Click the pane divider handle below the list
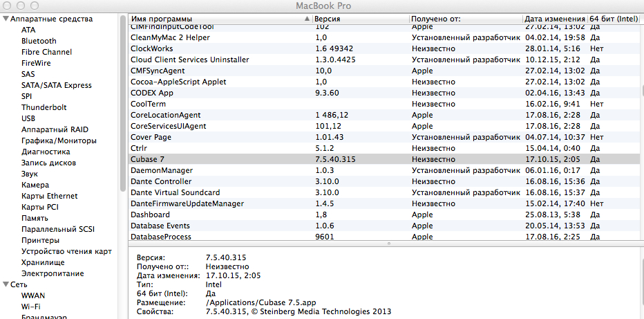Viewport: 644px width, 319px height. click(388, 244)
